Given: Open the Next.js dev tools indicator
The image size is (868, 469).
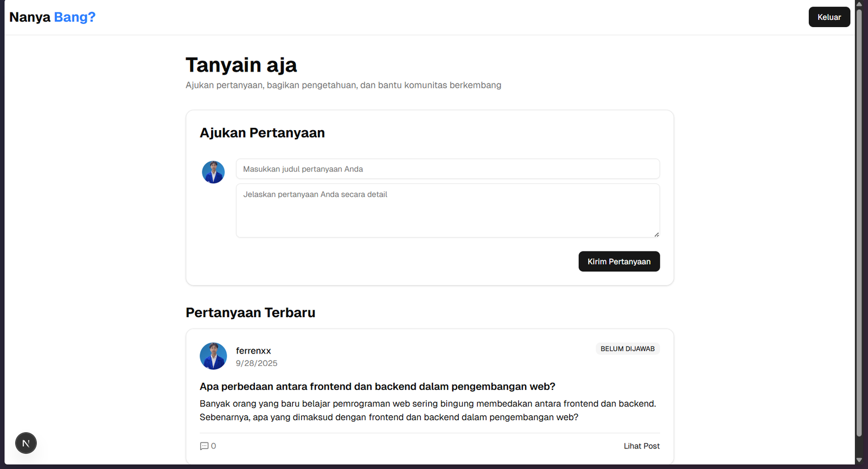Looking at the screenshot, I should 26,443.
